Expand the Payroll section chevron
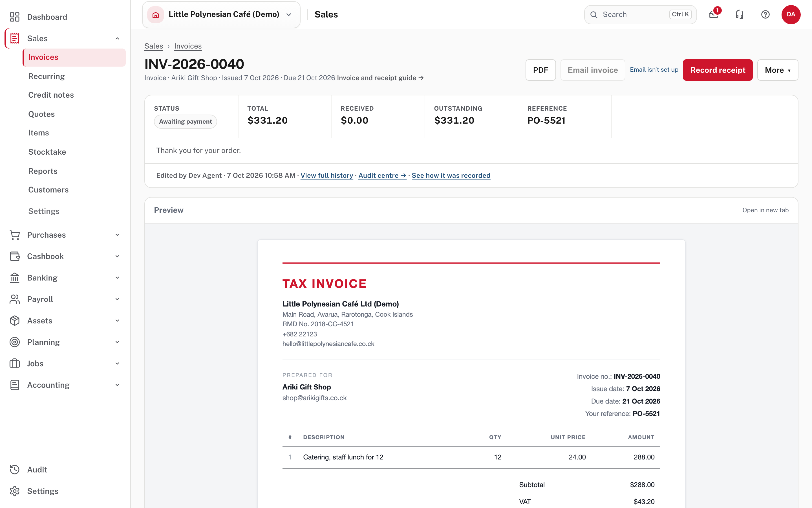This screenshot has width=812, height=508. click(117, 299)
